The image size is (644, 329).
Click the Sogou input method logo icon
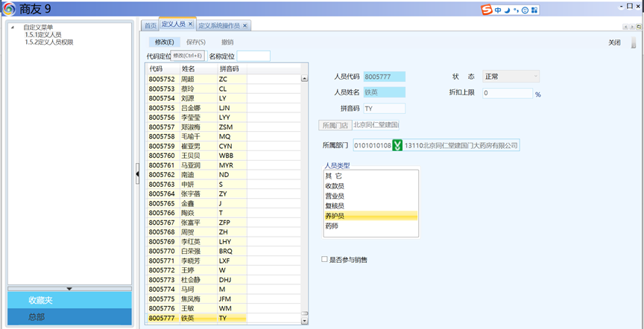[487, 10]
